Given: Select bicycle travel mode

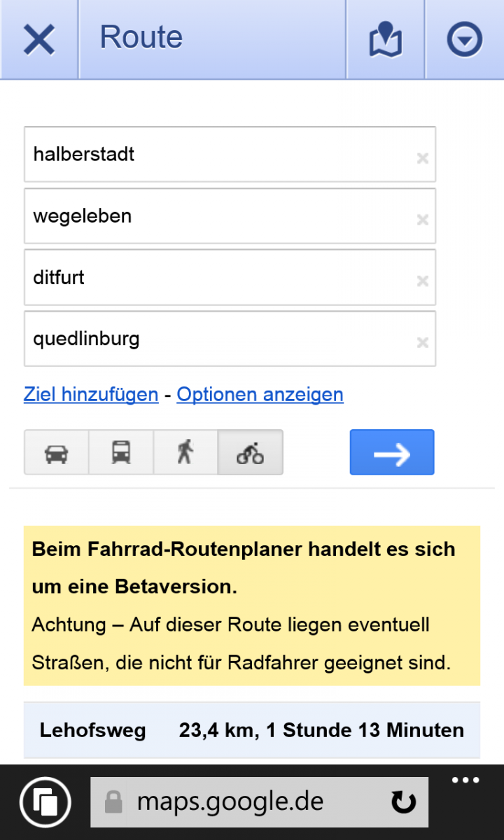Looking at the screenshot, I should click(251, 452).
